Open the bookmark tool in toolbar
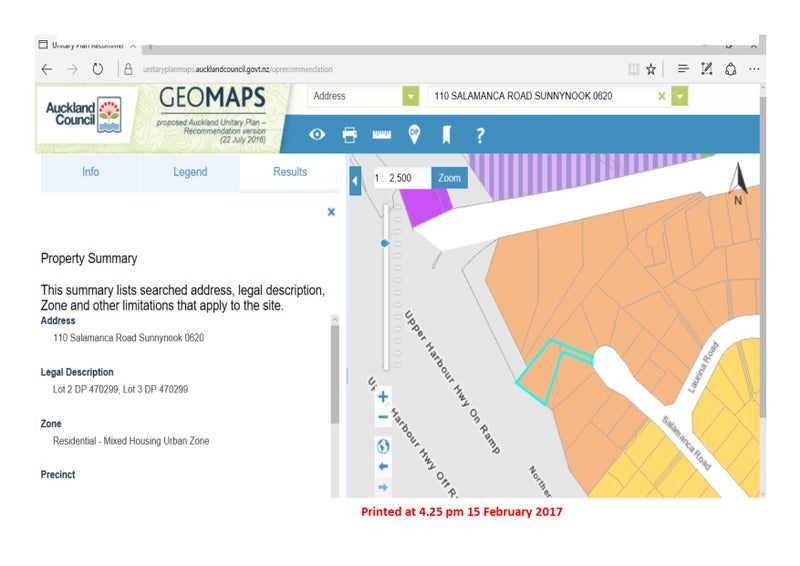 point(447,134)
